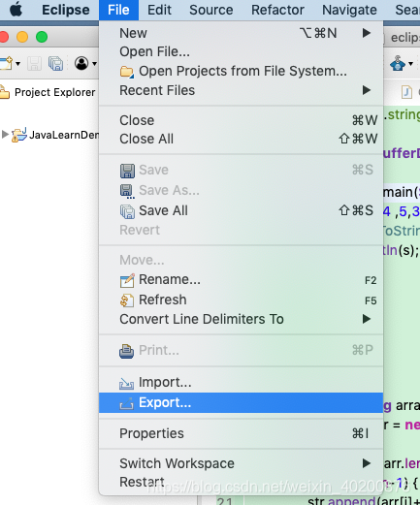Click the Save All toolbar icon
Screen dimensions: 420x505
click(55, 63)
